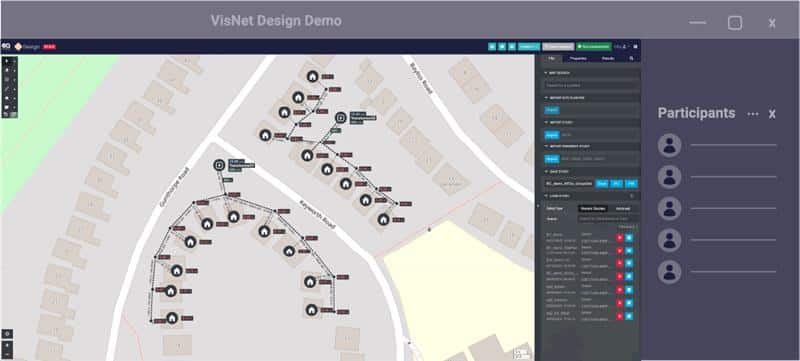The width and height of the screenshot is (800, 361).
Task: Toggle the Shared Studies option in Load Study
Action: tap(592, 209)
